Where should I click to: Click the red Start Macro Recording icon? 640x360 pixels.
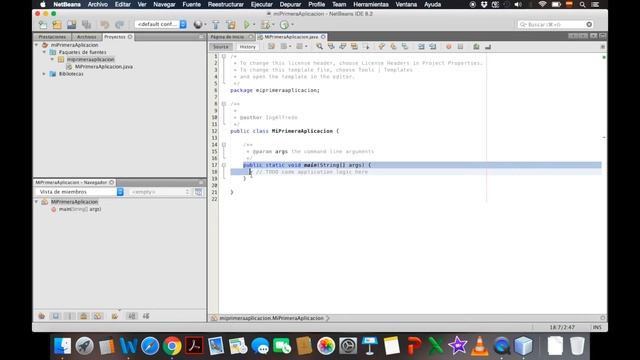pos(449,47)
